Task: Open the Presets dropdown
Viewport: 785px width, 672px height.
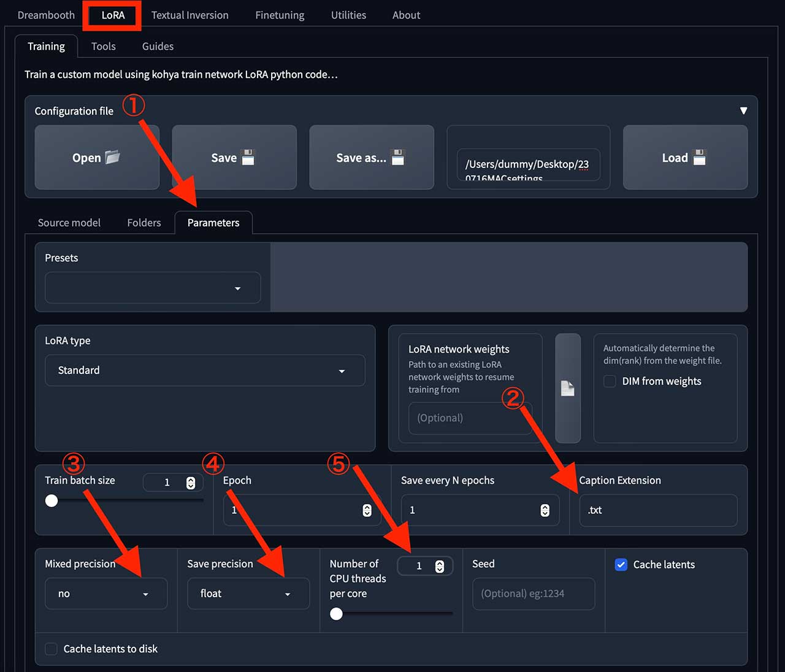Action: click(153, 288)
